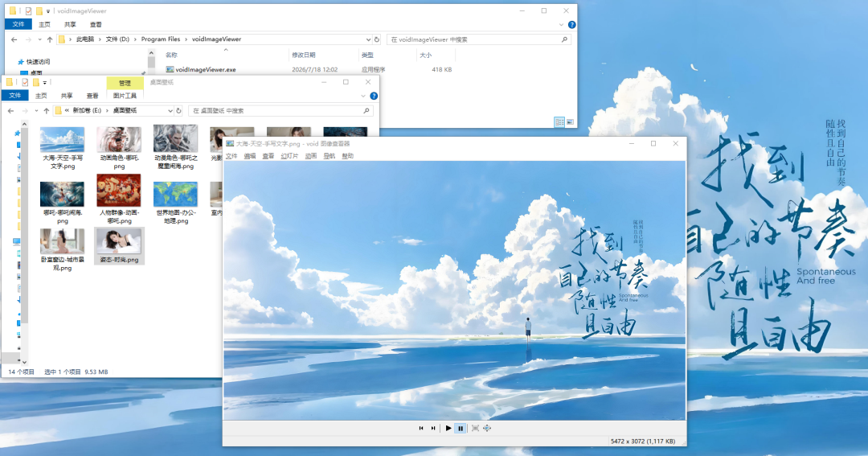Open 查看 tab in 桌面壁纸 explorer window
868x456 pixels.
[92, 96]
